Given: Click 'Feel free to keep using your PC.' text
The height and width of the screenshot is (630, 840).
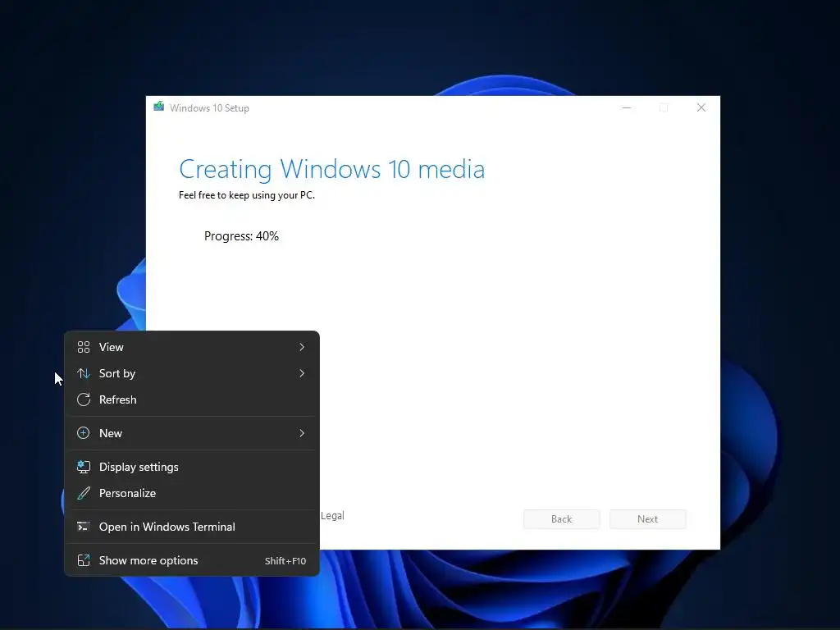Looking at the screenshot, I should pos(247,195).
